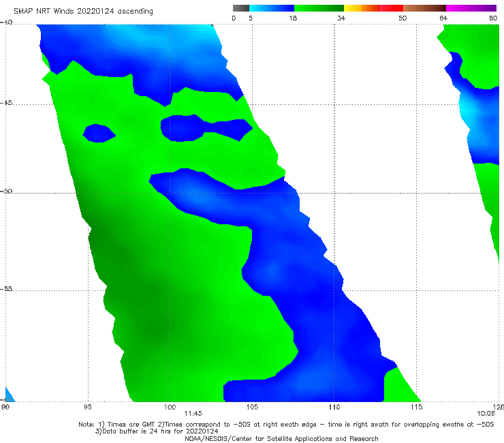This screenshot has width=504, height=443.
Task: Click the yellow-orange segment of the color bar
Action: tap(362, 8)
